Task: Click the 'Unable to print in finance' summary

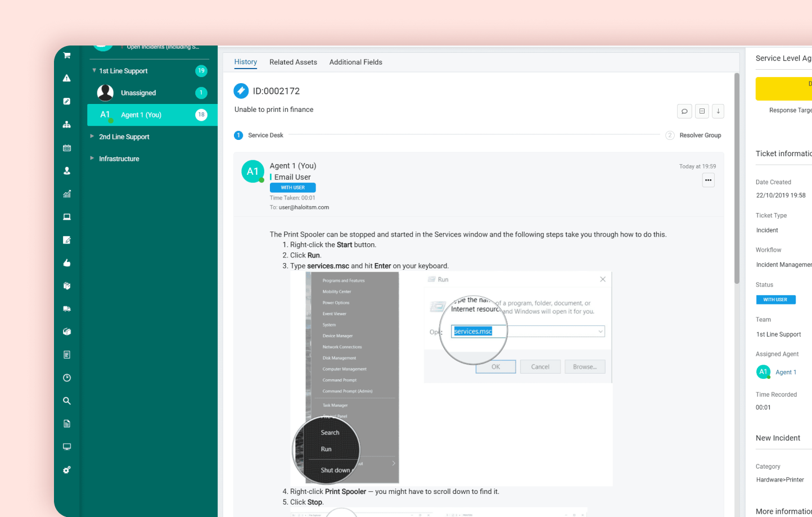Action: click(x=274, y=110)
